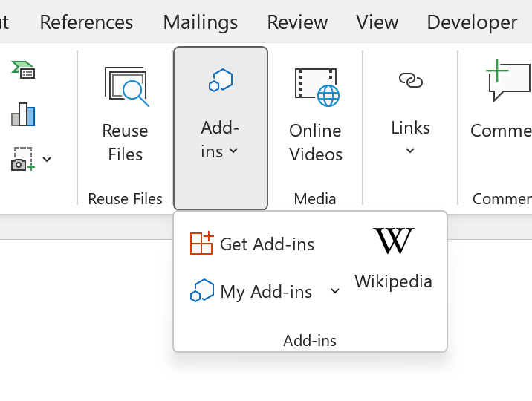Collapse the Add-ins ribbon button
Screen dimensions: 532x401
coord(220,128)
